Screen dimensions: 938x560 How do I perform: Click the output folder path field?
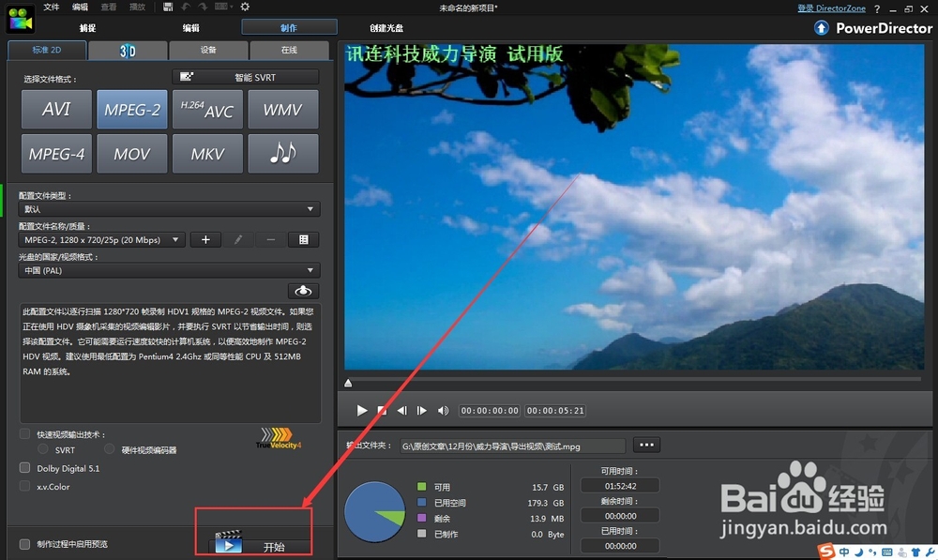click(x=513, y=446)
